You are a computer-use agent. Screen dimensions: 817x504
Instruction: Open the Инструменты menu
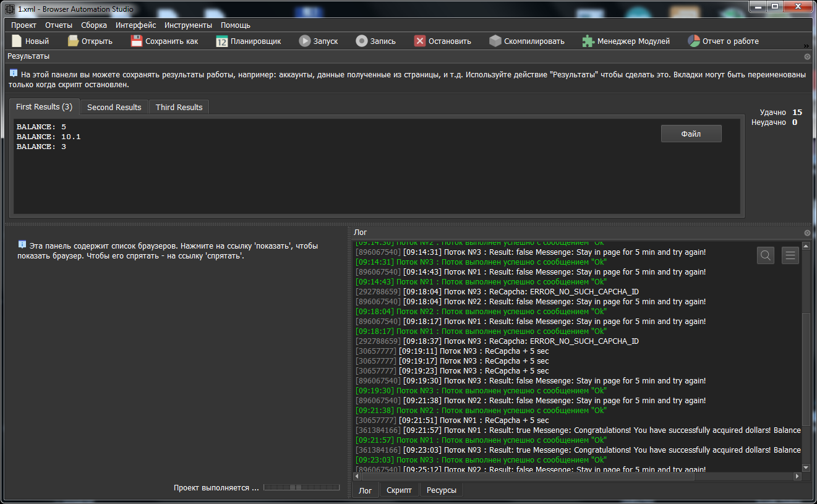188,25
